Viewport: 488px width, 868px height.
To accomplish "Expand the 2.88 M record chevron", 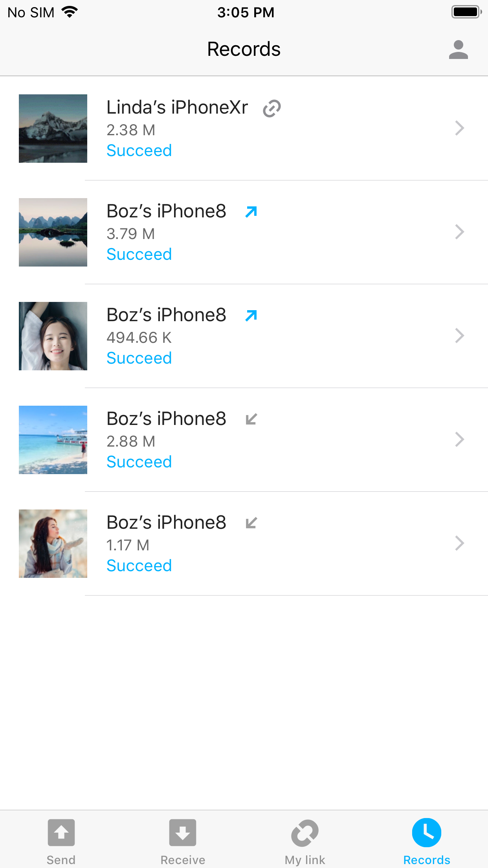I will (x=459, y=440).
